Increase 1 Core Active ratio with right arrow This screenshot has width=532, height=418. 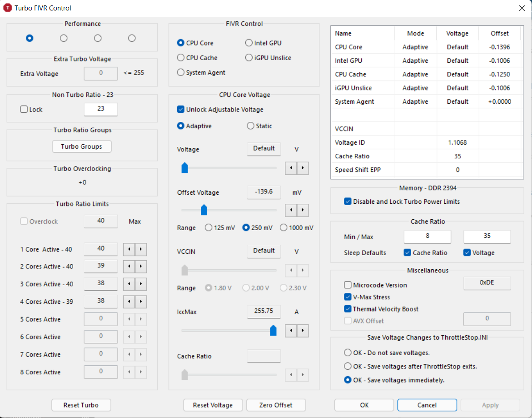pyautogui.click(x=141, y=249)
